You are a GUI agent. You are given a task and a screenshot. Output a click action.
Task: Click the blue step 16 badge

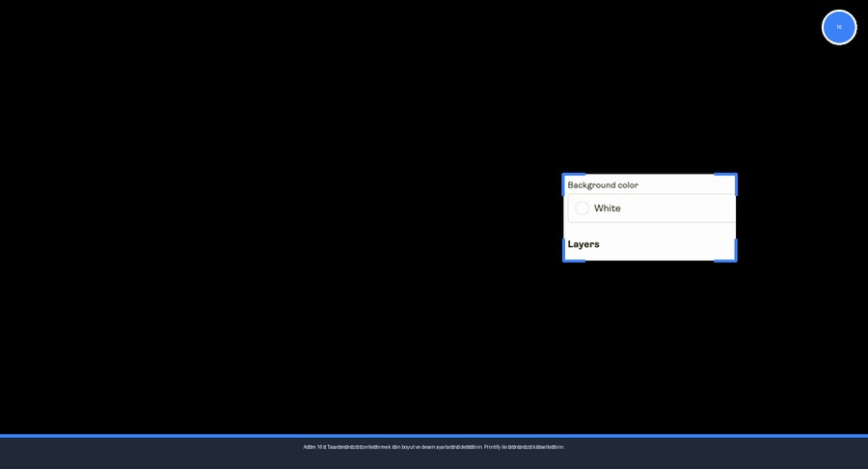click(838, 27)
